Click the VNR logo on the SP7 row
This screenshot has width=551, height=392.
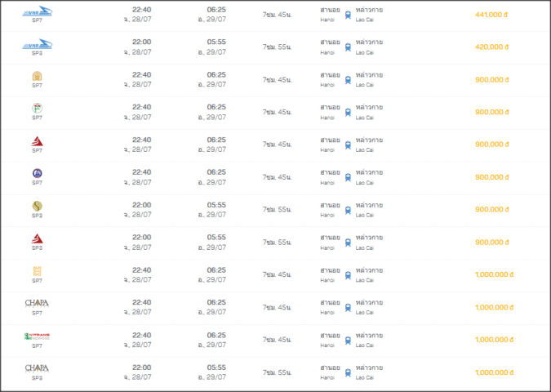click(x=37, y=11)
